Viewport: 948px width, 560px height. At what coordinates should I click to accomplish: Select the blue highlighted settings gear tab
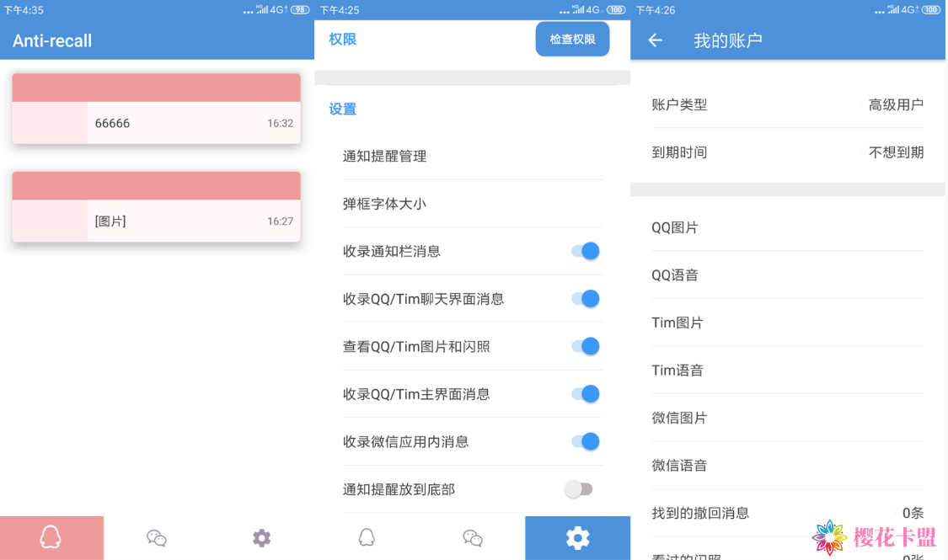(577, 537)
